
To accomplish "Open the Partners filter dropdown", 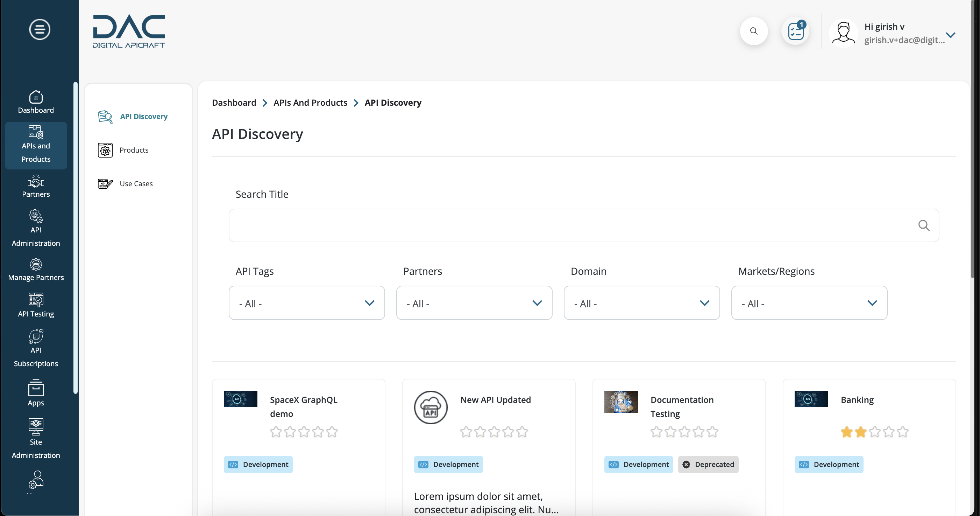I will point(474,303).
